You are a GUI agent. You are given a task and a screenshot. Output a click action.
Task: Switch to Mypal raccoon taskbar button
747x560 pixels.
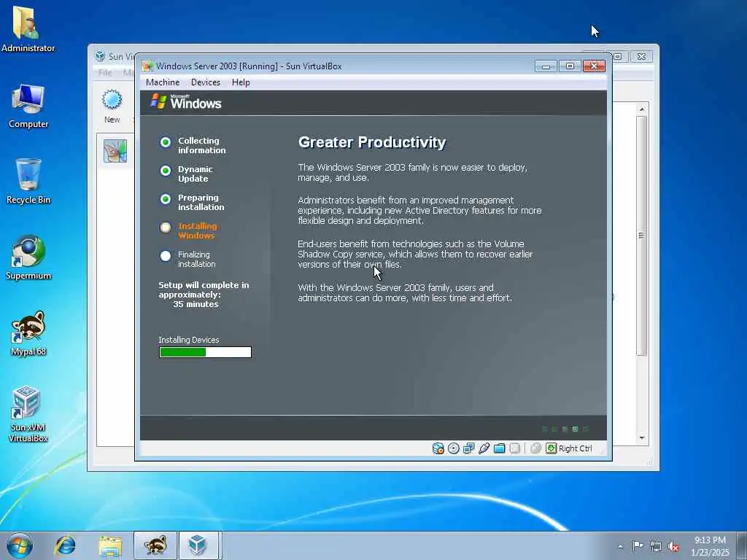tap(155, 545)
